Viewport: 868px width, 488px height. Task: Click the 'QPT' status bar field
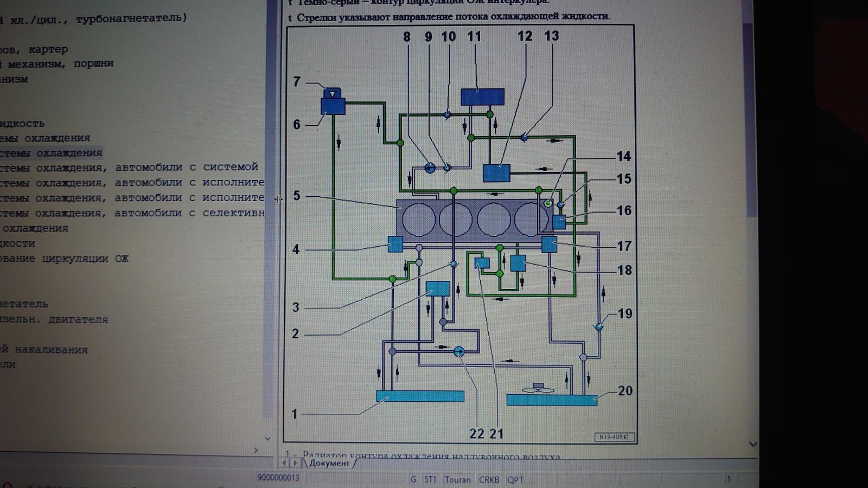[x=515, y=479]
